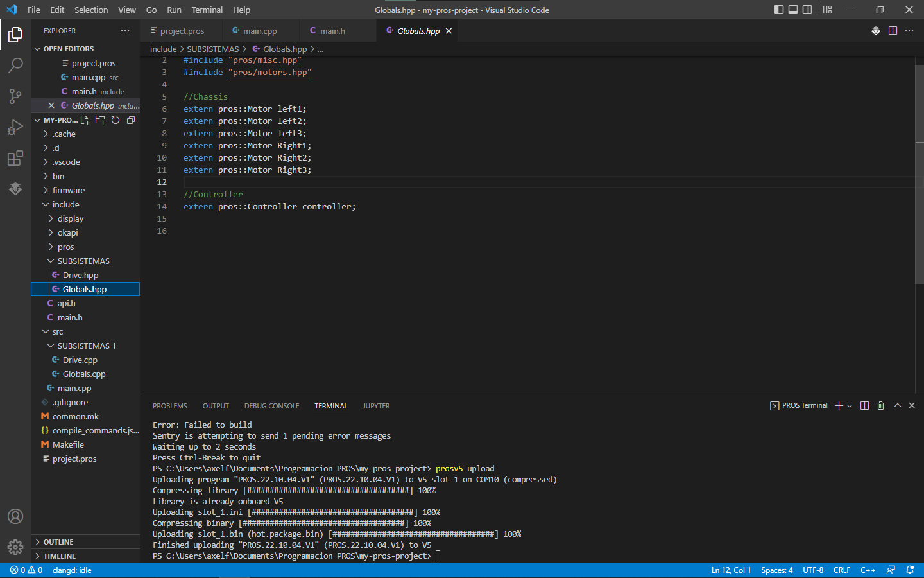Switch to the main.cpp editor tab
Image resolution: width=924 pixels, height=578 pixels.
click(x=259, y=31)
